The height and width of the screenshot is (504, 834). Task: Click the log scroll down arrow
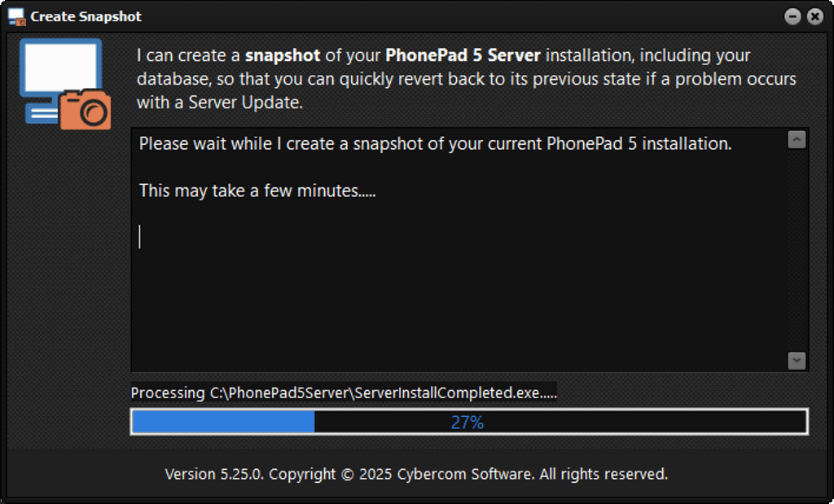[x=797, y=361]
